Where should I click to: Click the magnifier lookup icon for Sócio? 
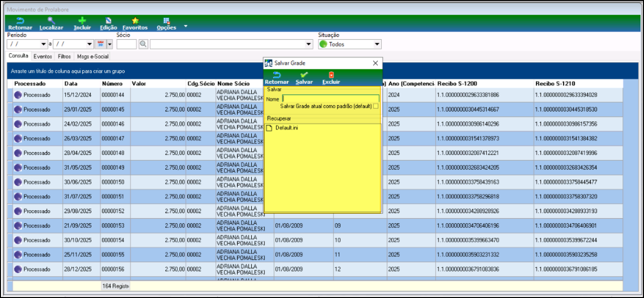143,44
